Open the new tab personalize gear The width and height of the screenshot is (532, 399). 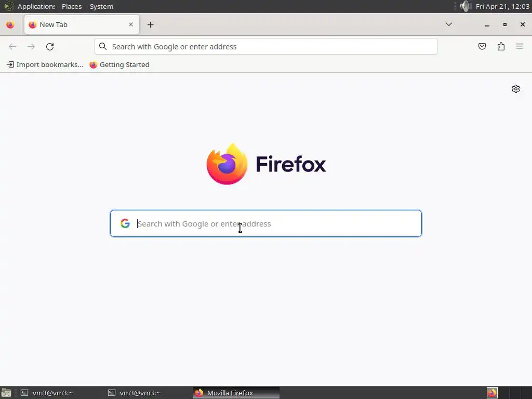516,89
